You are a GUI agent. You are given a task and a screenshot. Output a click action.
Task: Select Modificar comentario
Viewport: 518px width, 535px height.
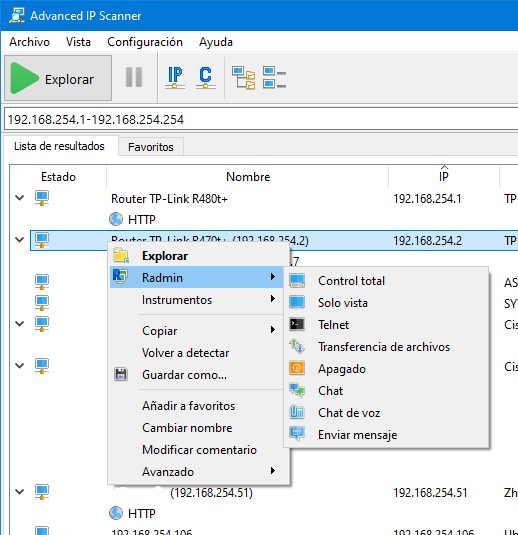click(196, 450)
